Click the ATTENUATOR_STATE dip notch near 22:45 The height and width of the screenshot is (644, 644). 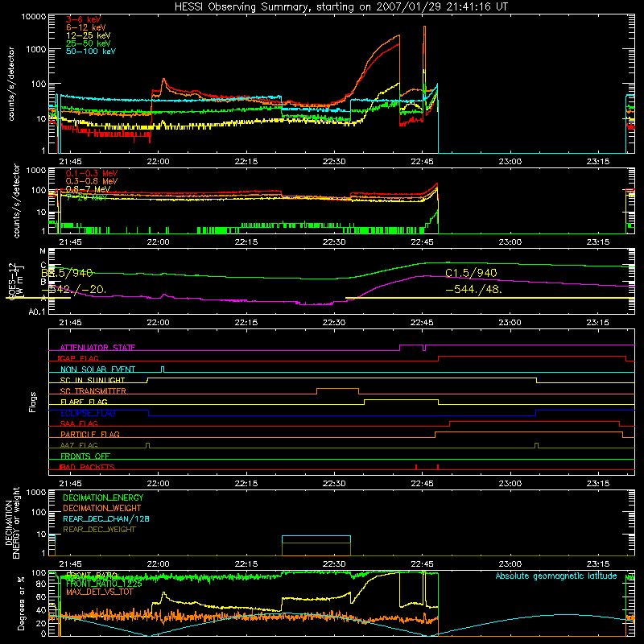pos(424,348)
